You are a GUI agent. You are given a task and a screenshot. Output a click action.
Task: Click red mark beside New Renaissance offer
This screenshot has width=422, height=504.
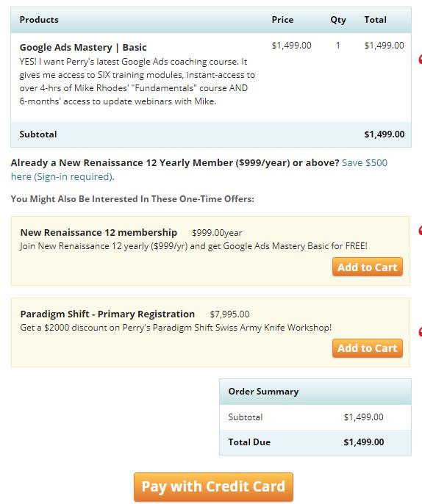click(420, 230)
